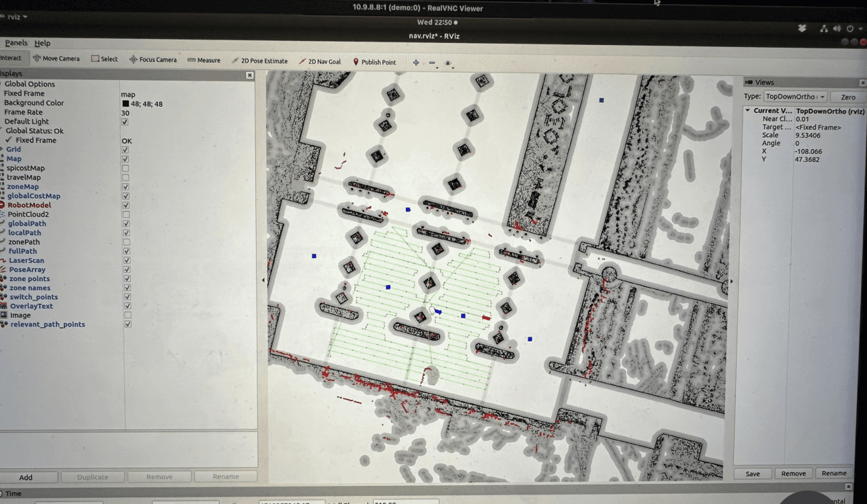Image resolution: width=867 pixels, height=504 pixels.
Task: Click the Add display button
Action: pos(26,477)
